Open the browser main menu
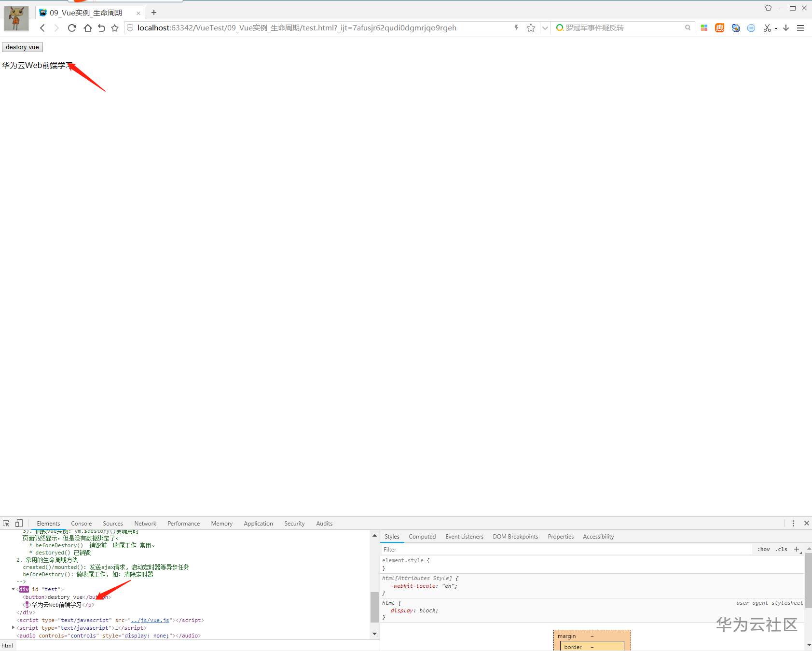 click(800, 28)
